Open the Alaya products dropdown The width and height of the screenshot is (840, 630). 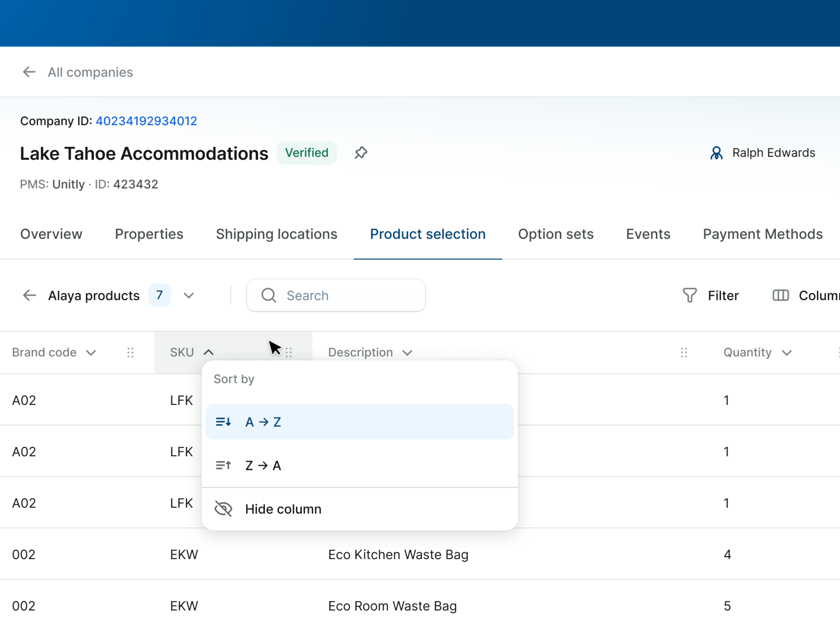(x=189, y=295)
